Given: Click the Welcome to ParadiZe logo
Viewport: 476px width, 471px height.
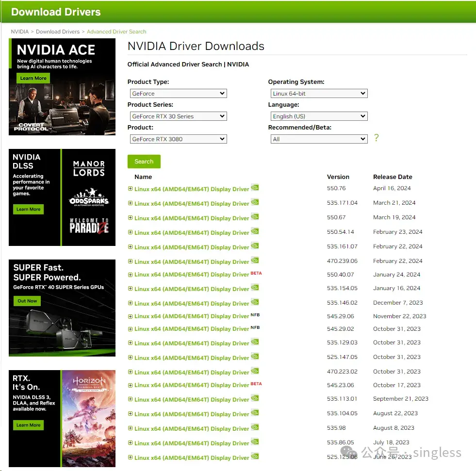Looking at the screenshot, I should 89,226.
